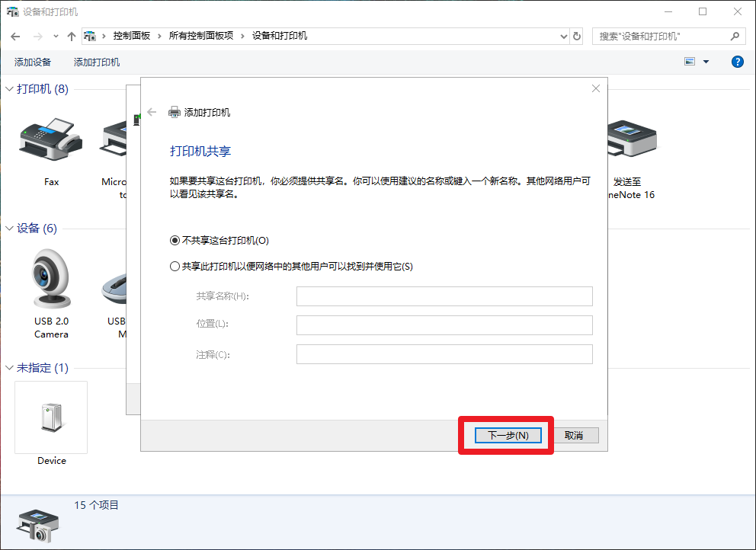Click 添加设备 in the command bar
Viewport: 756px width, 550px height.
click(33, 62)
